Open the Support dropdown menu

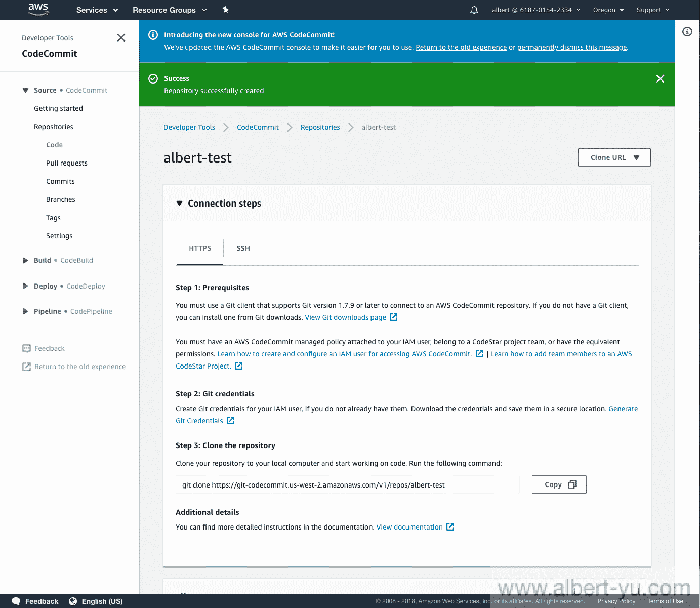point(653,10)
